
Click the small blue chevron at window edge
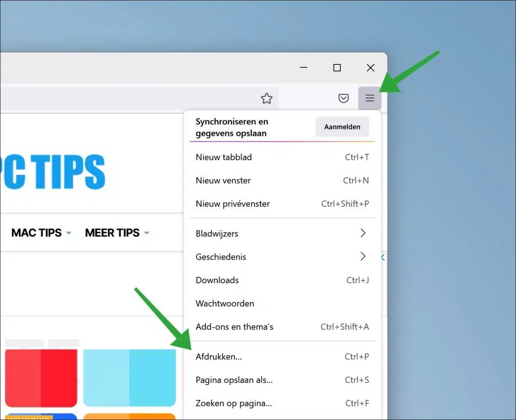tap(383, 257)
